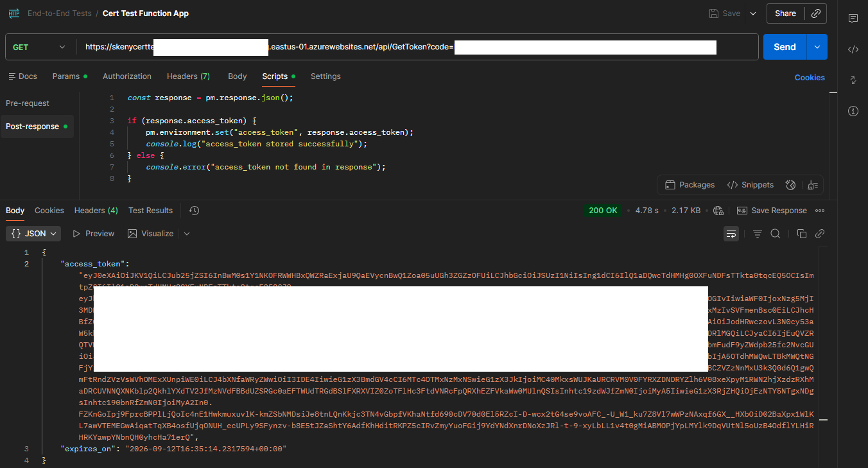Click the blue Send button
868x468 pixels.
785,47
